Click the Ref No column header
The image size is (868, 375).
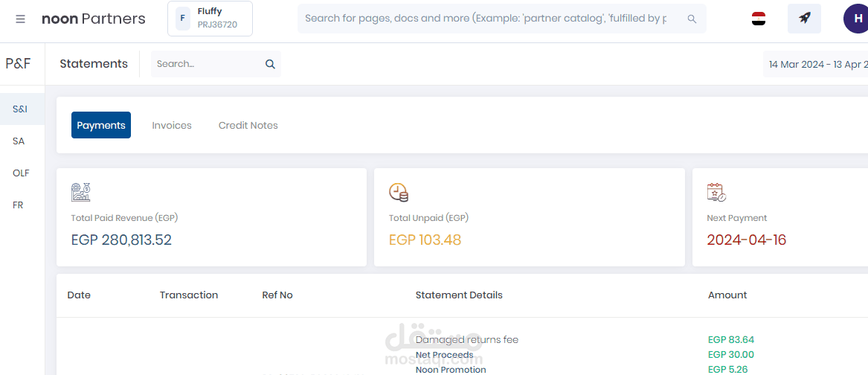tap(277, 295)
